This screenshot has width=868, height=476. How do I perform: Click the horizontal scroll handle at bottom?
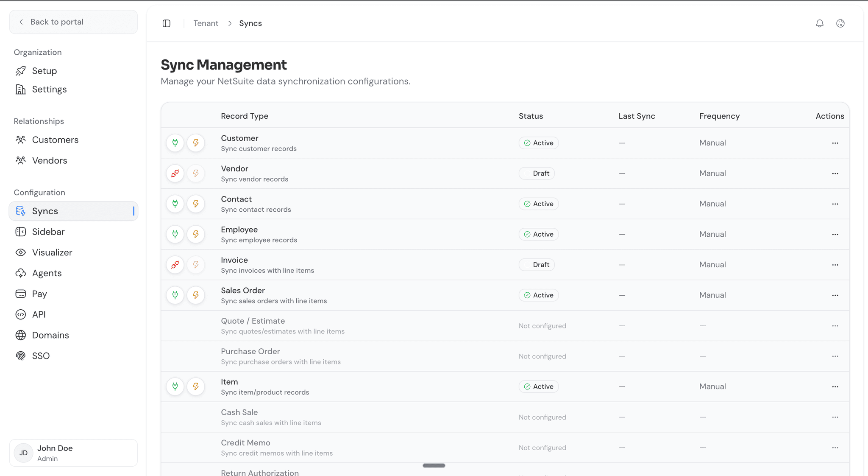click(x=434, y=465)
